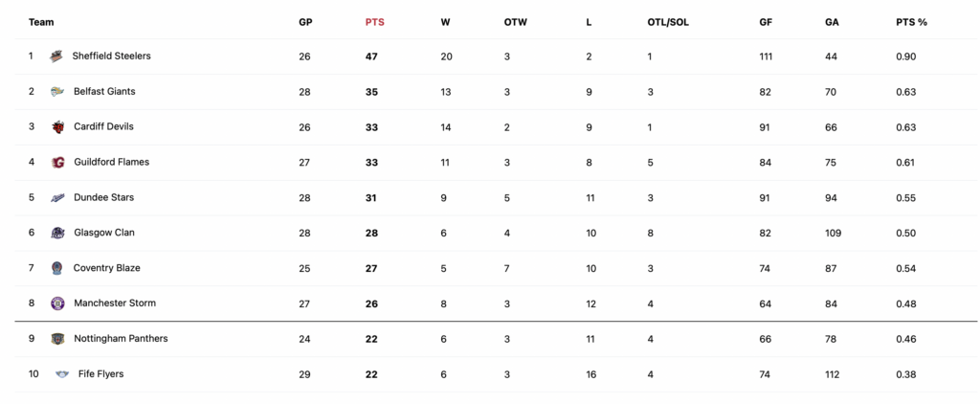Click the Manchester Storm team logo
This screenshot has width=980, height=404.
[57, 303]
